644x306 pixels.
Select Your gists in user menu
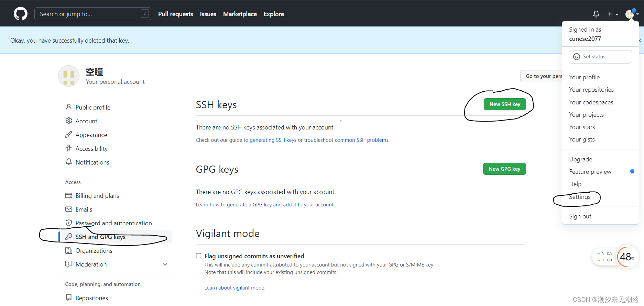[582, 139]
